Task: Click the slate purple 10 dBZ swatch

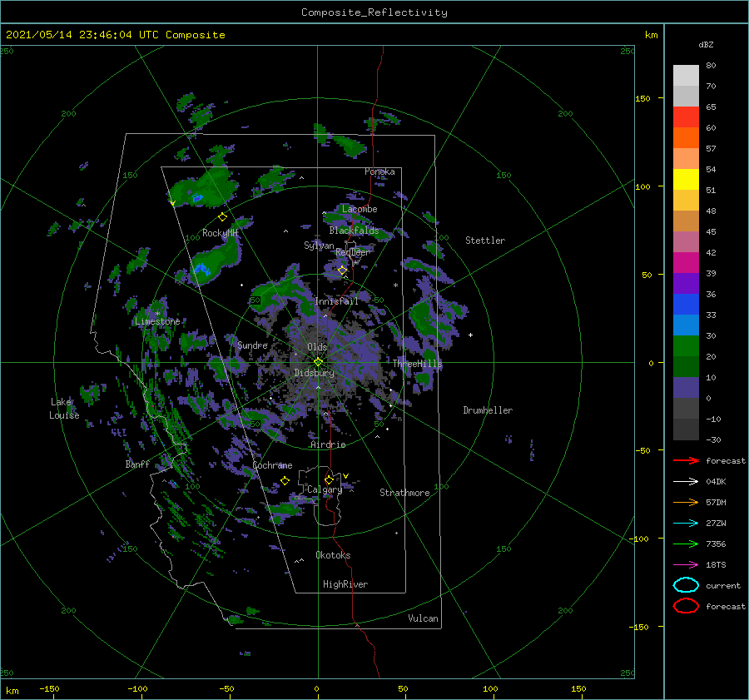Action: pos(686,388)
